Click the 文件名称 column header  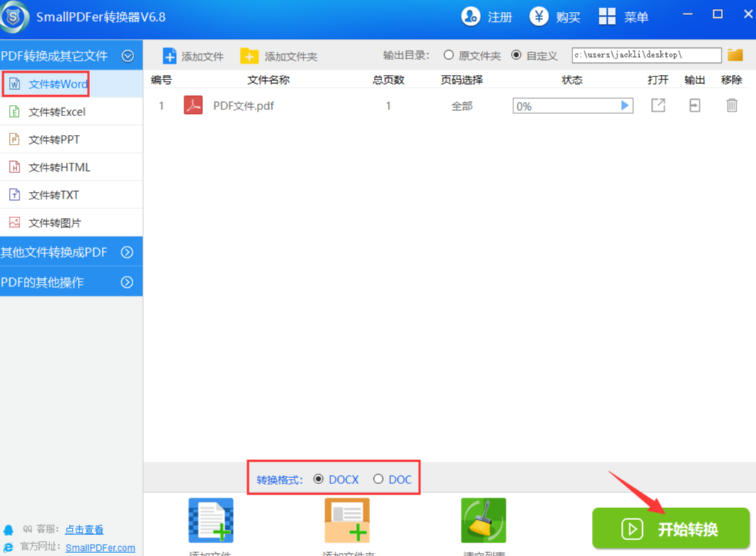point(268,79)
